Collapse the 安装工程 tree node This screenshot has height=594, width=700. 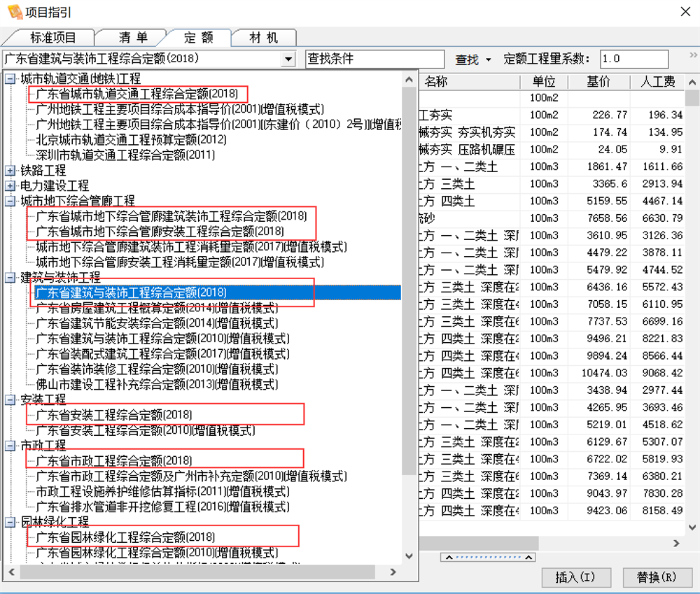click(10, 399)
